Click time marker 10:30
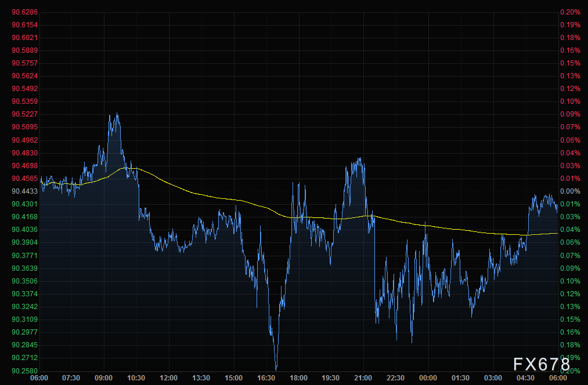The width and height of the screenshot is (588, 385). pyautogui.click(x=136, y=378)
